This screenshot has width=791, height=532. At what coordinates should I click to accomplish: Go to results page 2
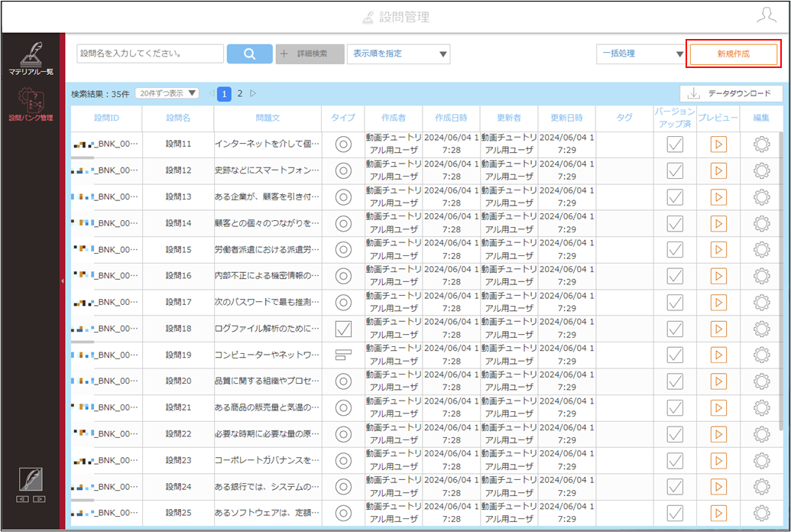coord(240,93)
